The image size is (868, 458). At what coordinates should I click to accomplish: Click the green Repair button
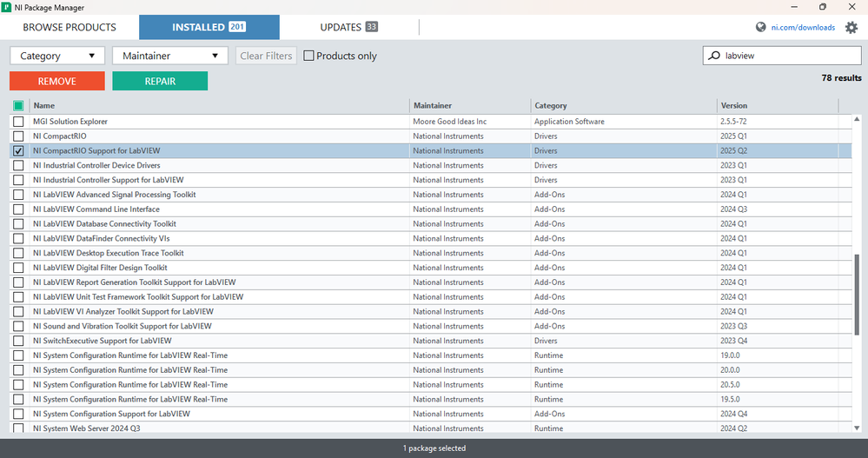pyautogui.click(x=160, y=81)
